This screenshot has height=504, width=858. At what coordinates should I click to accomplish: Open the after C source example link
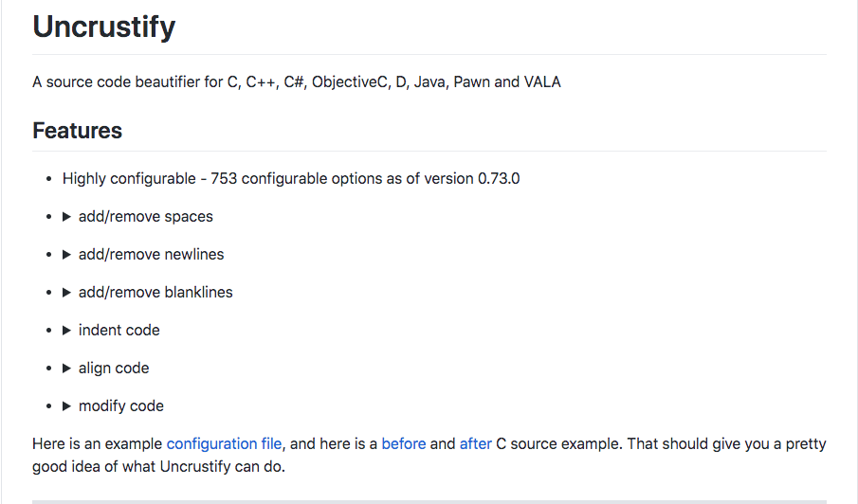tap(476, 443)
